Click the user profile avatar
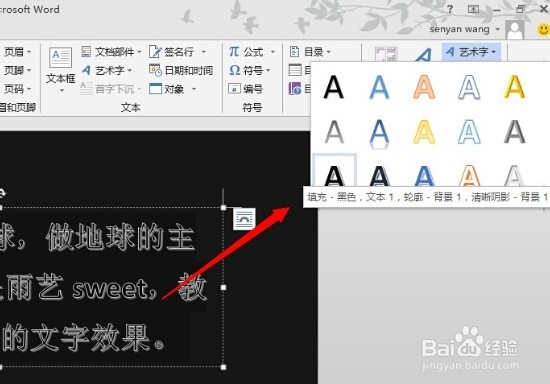The width and height of the screenshot is (550, 384). coord(515,30)
